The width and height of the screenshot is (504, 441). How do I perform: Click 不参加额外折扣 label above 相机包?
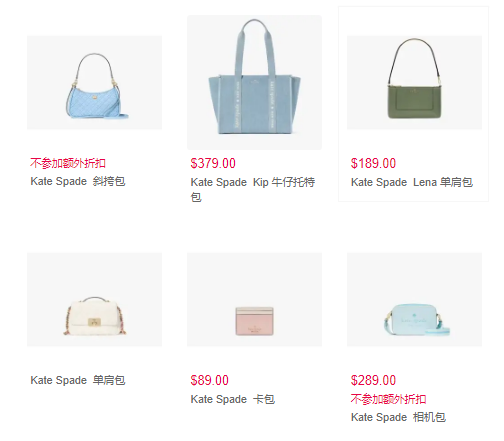pos(388,399)
